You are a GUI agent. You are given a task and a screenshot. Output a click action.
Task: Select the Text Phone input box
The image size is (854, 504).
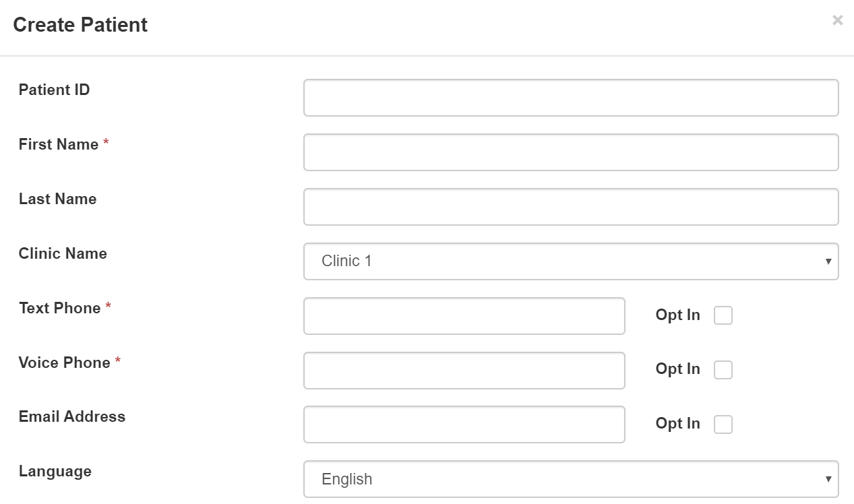(464, 316)
